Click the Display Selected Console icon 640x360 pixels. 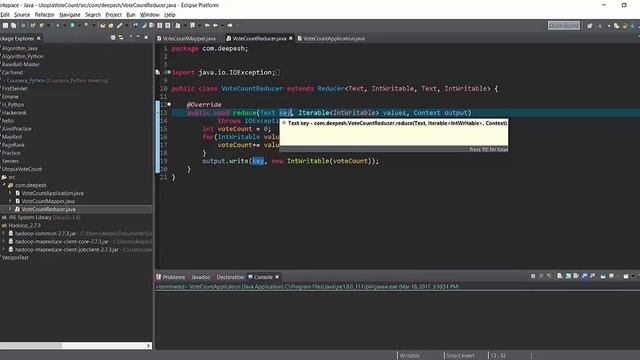click(611, 276)
